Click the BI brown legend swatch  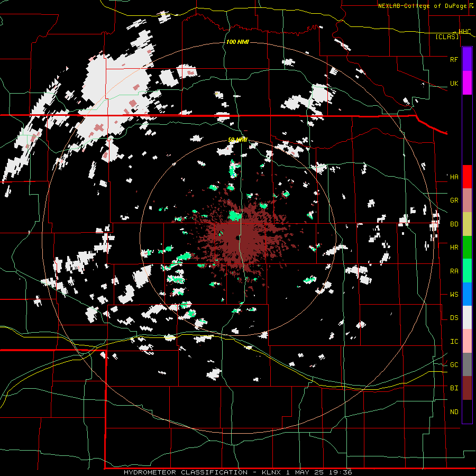(467, 388)
